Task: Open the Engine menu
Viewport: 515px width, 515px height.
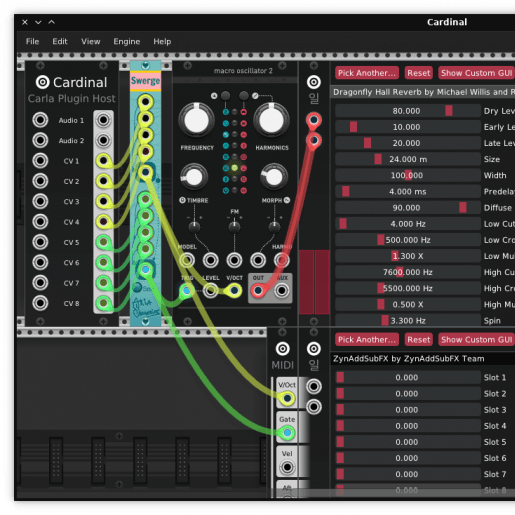Action: point(127,41)
